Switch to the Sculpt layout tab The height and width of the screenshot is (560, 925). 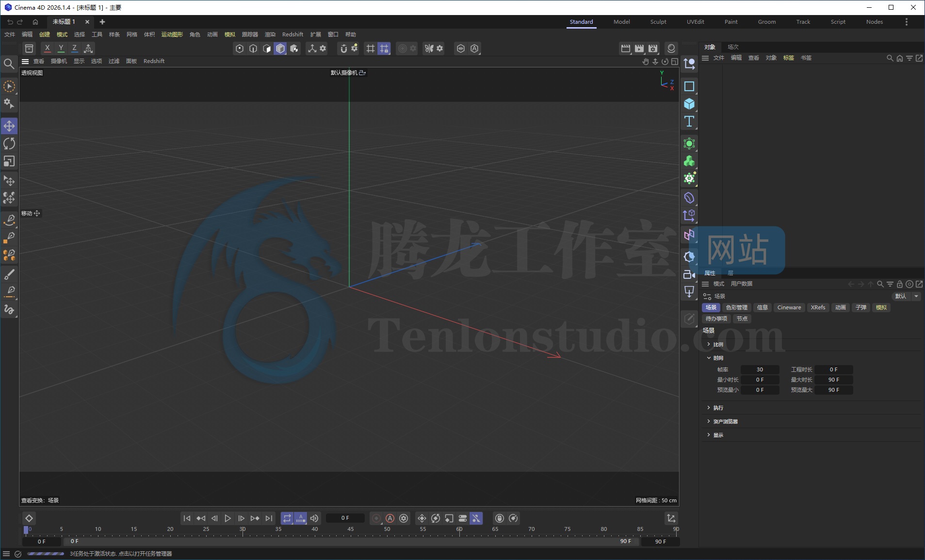[658, 22]
